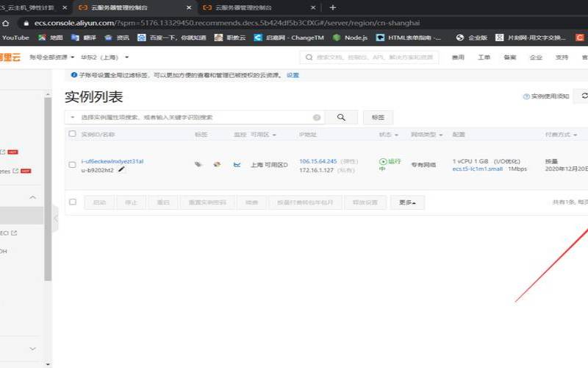Open the Node.js bookmark

pos(351,38)
